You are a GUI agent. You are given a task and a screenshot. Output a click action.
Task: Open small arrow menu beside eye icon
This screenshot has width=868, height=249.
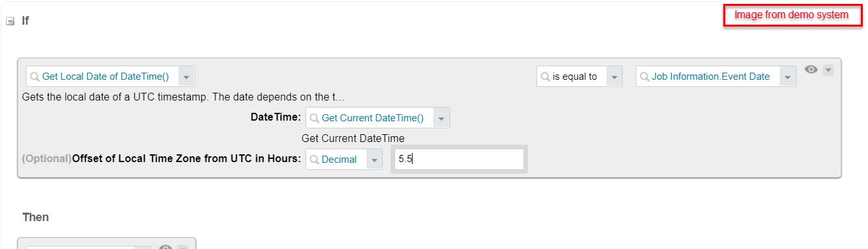[828, 70]
